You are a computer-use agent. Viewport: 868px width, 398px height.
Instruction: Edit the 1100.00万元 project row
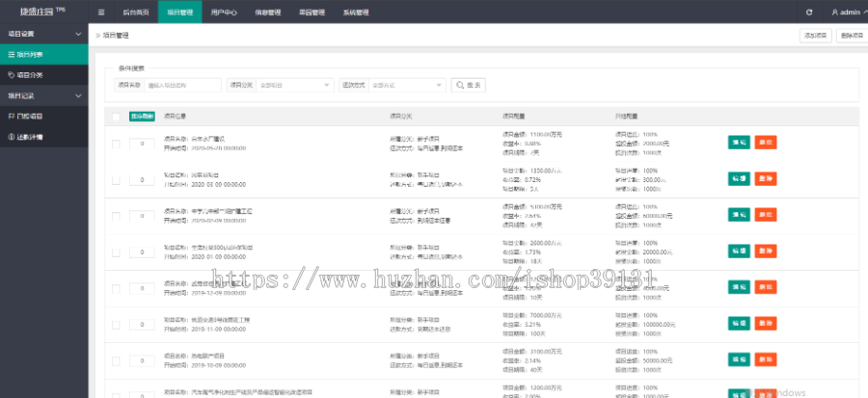point(739,143)
